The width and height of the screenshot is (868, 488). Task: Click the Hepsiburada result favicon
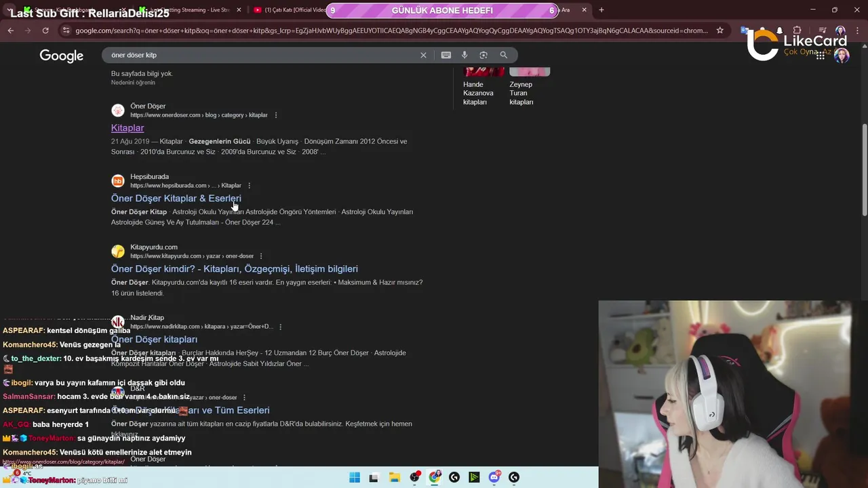[x=118, y=181]
